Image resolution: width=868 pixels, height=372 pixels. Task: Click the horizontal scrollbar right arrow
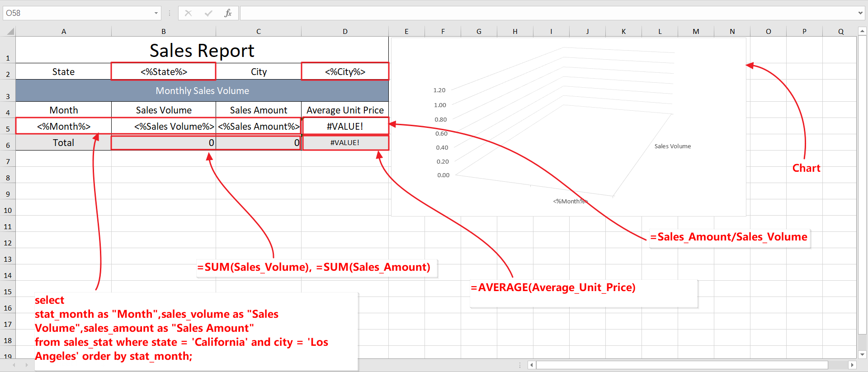point(852,365)
